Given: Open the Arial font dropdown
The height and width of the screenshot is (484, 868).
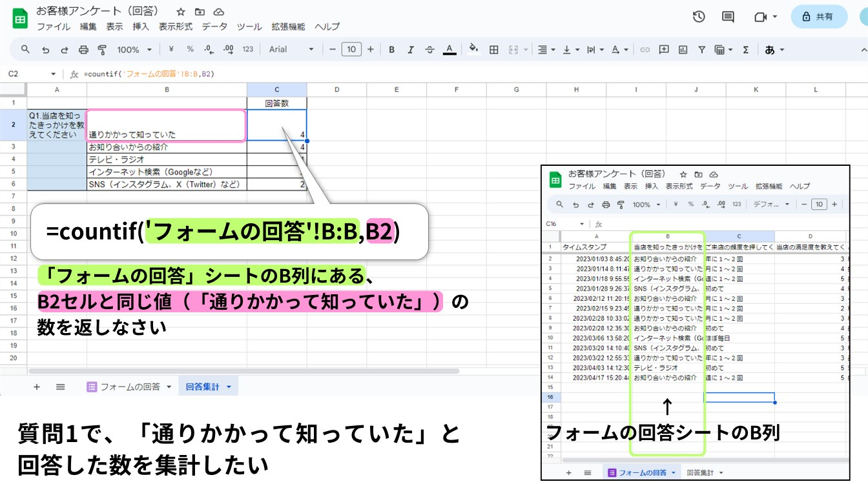Looking at the screenshot, I should (x=291, y=50).
